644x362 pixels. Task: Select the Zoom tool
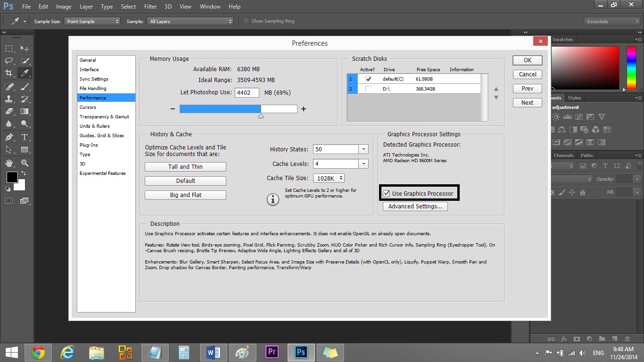25,163
